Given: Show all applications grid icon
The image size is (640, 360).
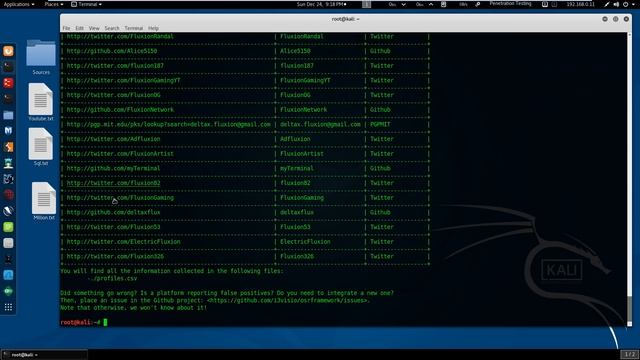Looking at the screenshot, I should pyautogui.click(x=8, y=307).
